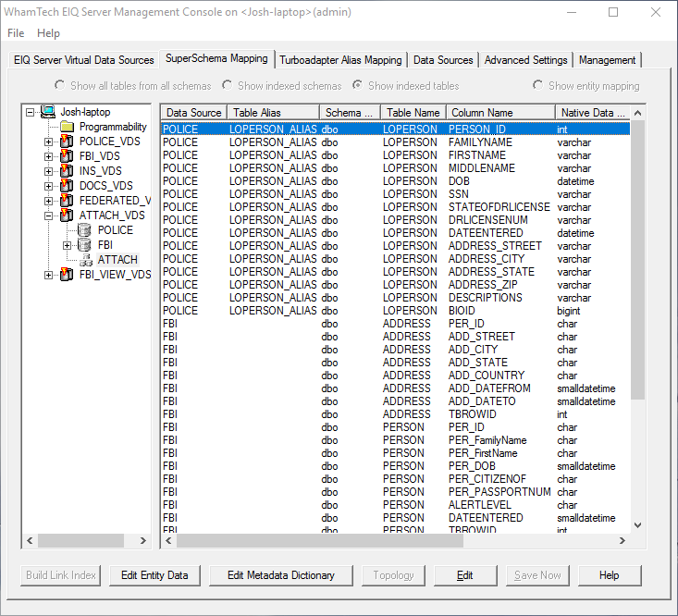Click the Edit Metadata Dictionary button

281,575
